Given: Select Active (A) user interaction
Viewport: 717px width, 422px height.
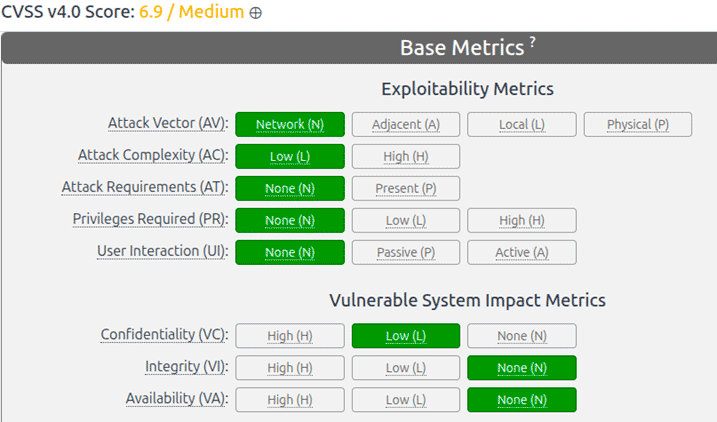Looking at the screenshot, I should click(522, 252).
